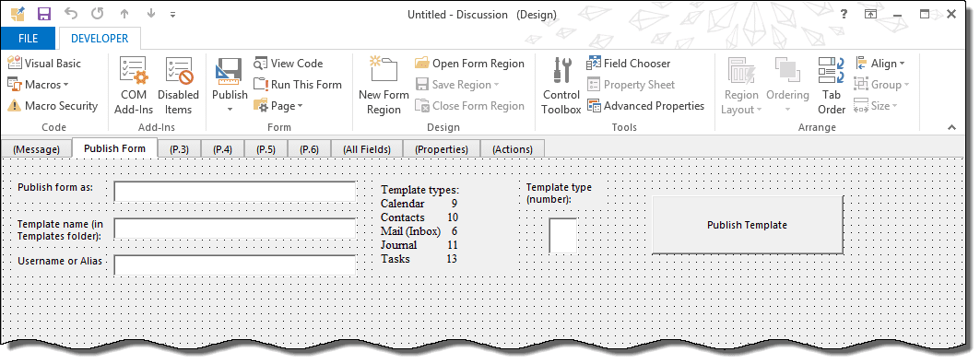The width and height of the screenshot is (980, 364).
Task: Click the Template type number box
Action: 562,235
